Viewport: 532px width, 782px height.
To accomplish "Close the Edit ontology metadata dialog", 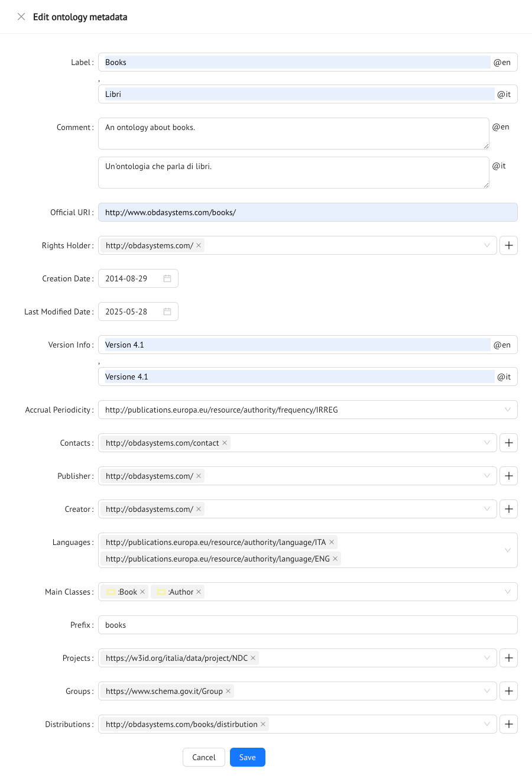I will click(21, 17).
